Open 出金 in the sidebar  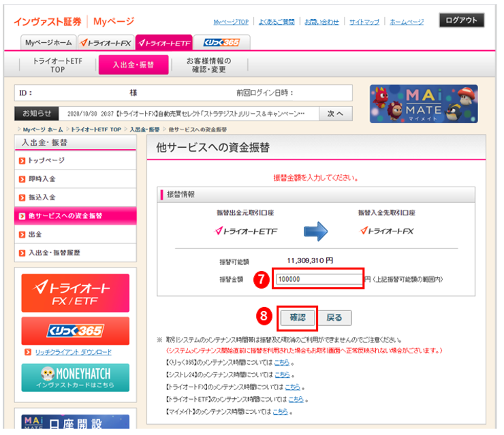[76, 235]
